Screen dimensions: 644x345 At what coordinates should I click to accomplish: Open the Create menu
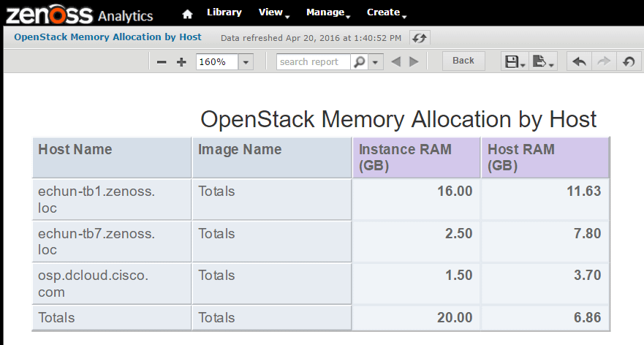coord(387,12)
